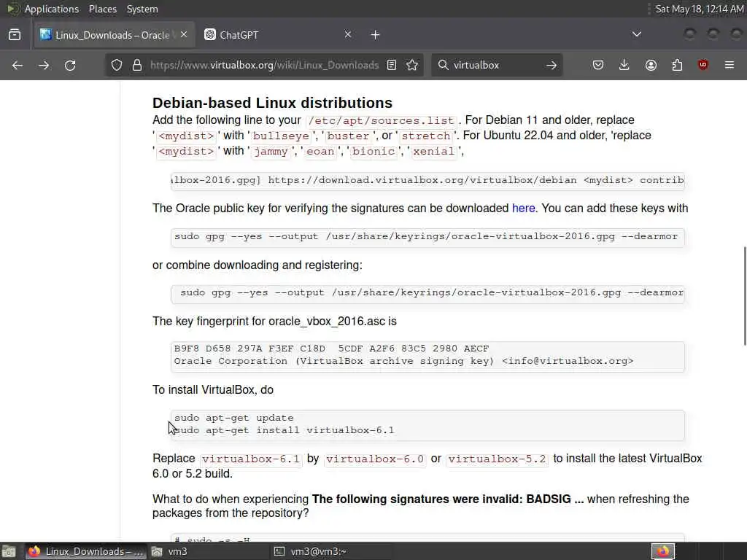Open the extensions puzzle menu
The image size is (747, 560).
677,65
